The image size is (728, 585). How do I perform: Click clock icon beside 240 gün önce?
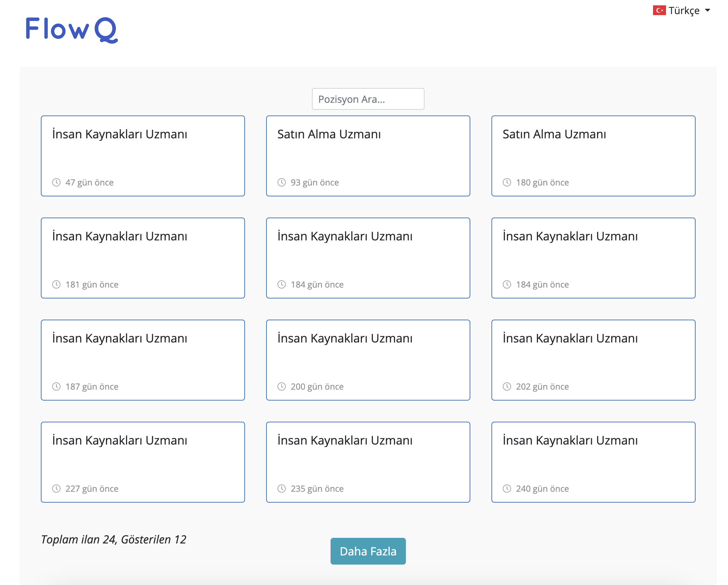click(x=507, y=489)
